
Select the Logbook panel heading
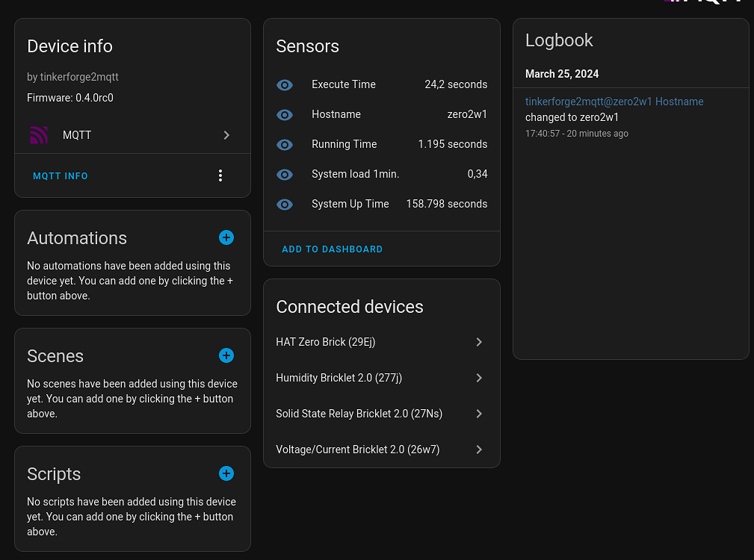click(559, 40)
